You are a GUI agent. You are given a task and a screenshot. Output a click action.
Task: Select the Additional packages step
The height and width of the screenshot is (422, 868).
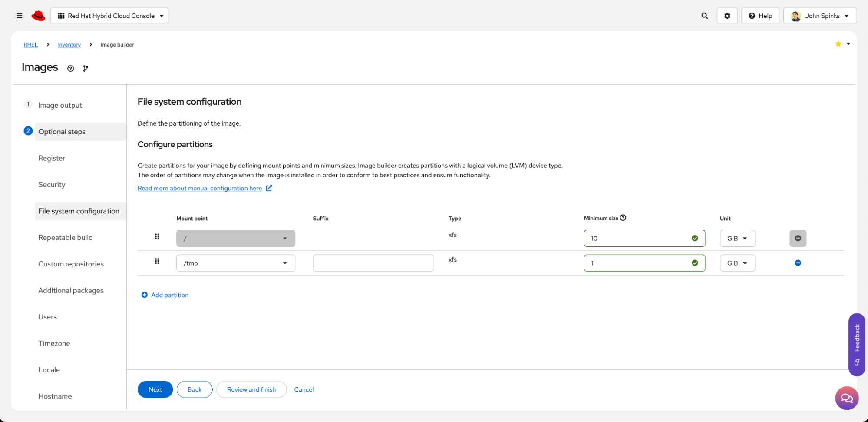tap(71, 290)
